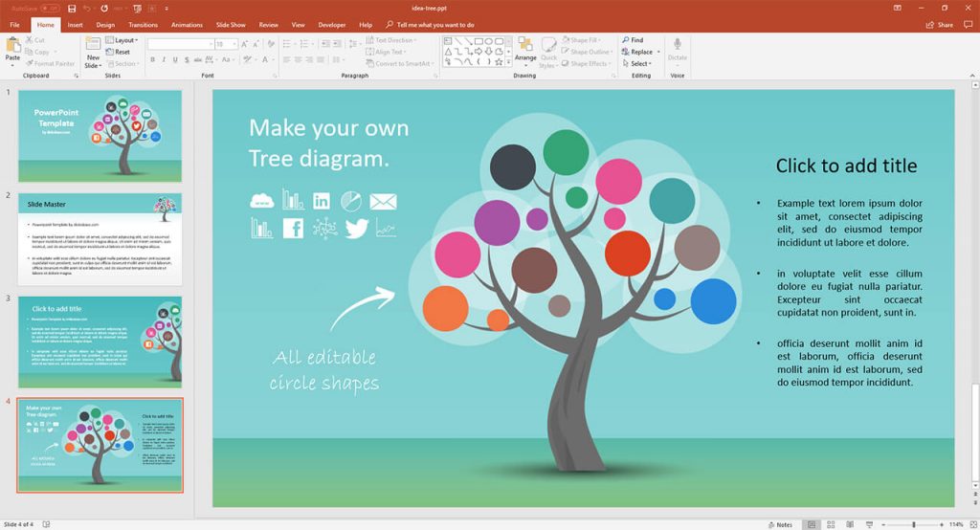This screenshot has width=980, height=530.
Task: Toggle the Notes pane in status bar
Action: pyautogui.click(x=780, y=524)
